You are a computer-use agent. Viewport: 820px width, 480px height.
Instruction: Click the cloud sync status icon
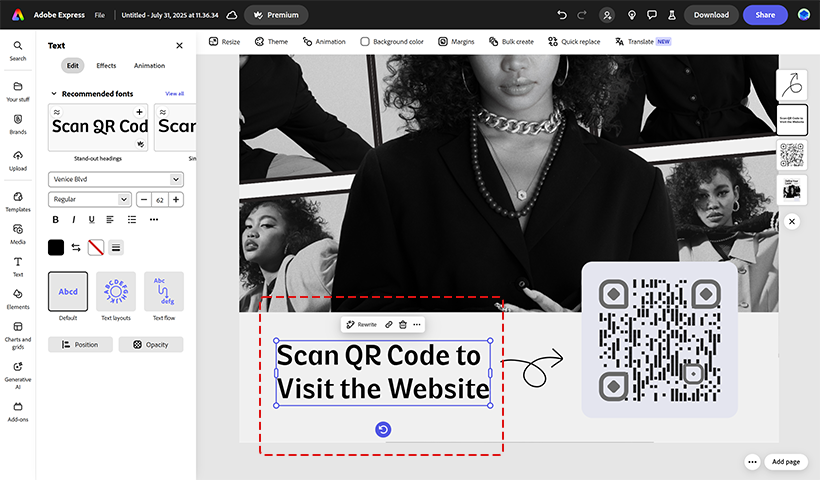point(232,15)
